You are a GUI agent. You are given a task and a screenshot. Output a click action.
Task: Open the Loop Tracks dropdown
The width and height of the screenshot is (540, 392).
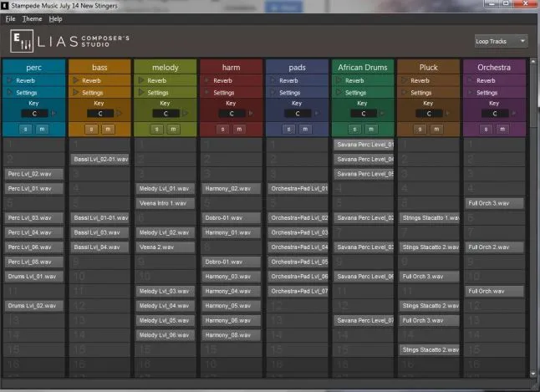click(501, 41)
